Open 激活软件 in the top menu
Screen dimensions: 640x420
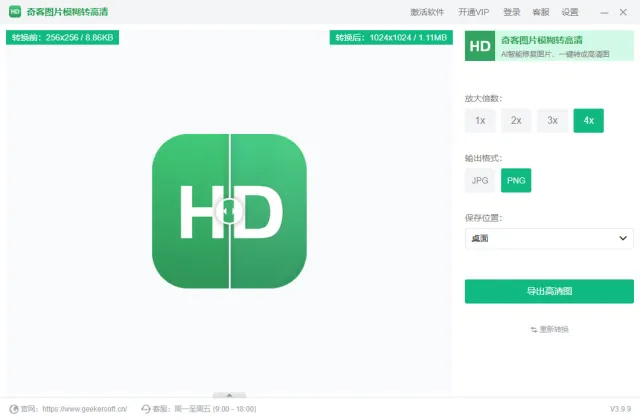click(x=427, y=12)
